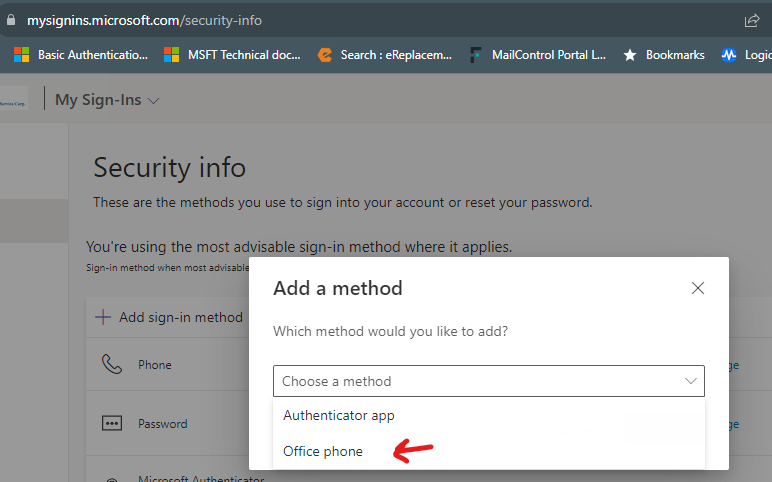
Task: Open the Choose a method dropdown
Action: [489, 381]
